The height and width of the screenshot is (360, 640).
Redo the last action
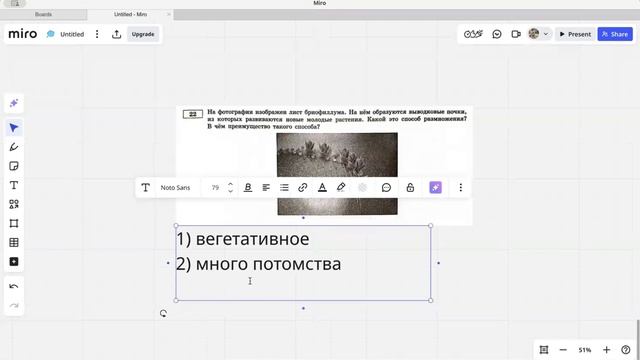coord(14,305)
